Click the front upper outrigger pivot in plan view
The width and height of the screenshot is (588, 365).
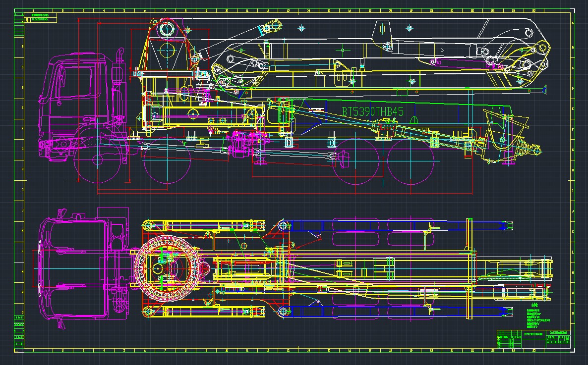point(148,226)
